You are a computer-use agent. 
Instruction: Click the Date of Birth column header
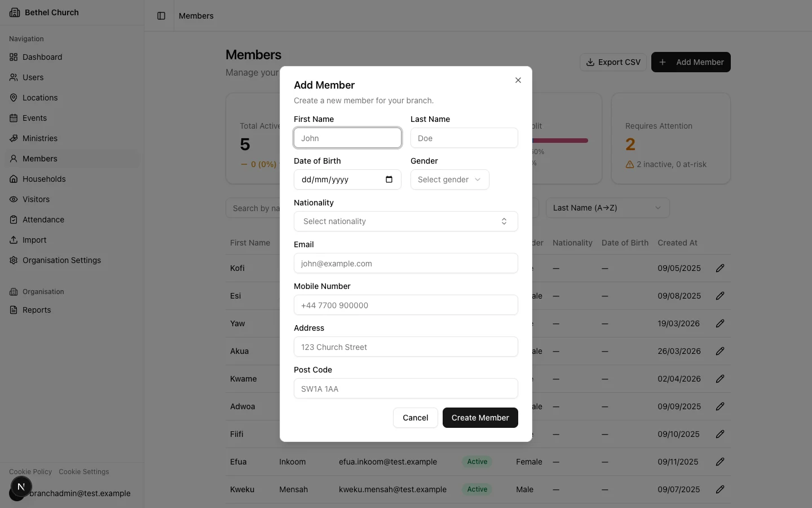coord(625,243)
